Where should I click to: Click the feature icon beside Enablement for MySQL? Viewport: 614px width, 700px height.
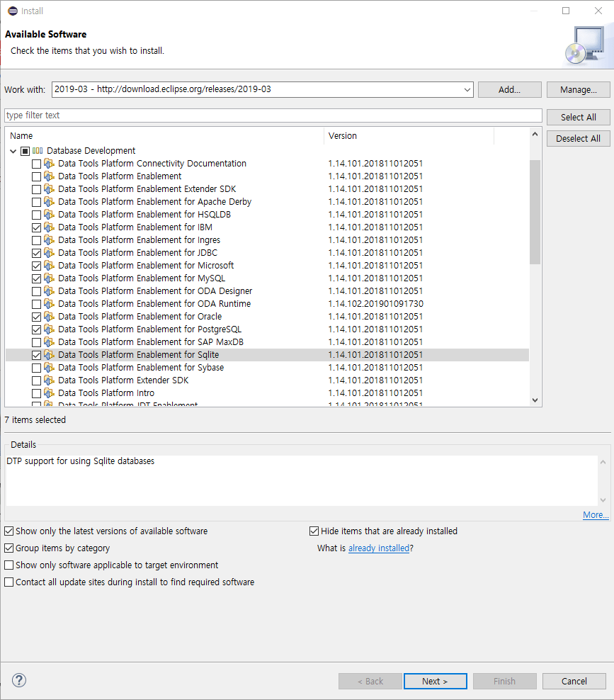[x=49, y=278]
